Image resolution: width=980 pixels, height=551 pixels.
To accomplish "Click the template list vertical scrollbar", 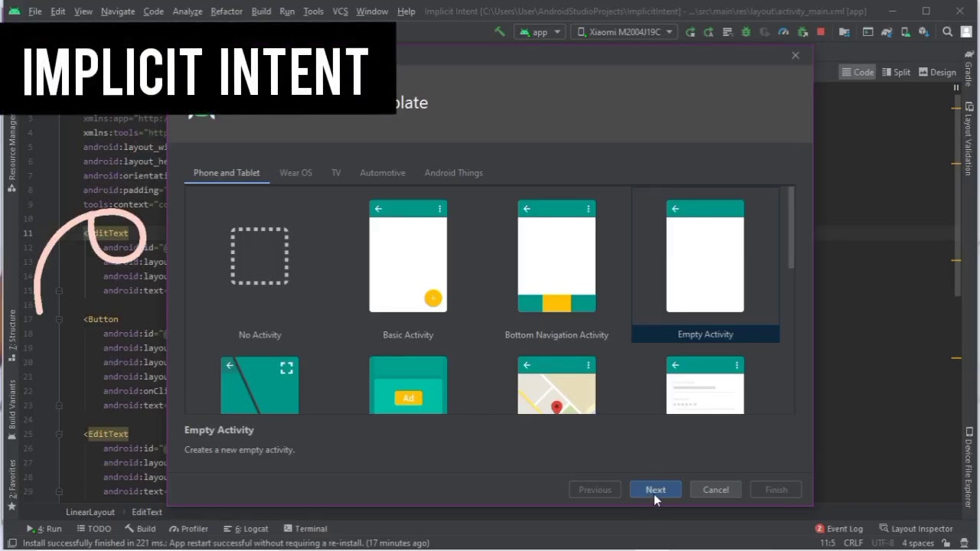I will pos(791,228).
